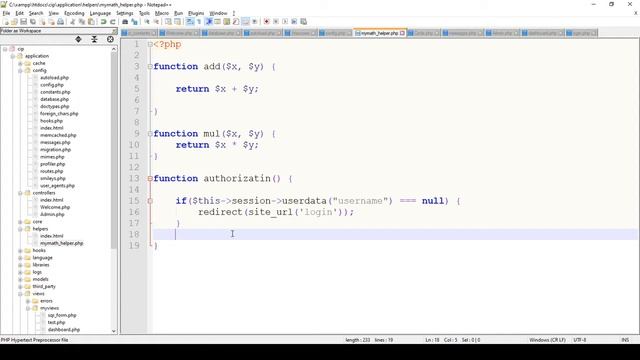
Task: Select mymath_helper.php in helpers folder
Action: 61,243
